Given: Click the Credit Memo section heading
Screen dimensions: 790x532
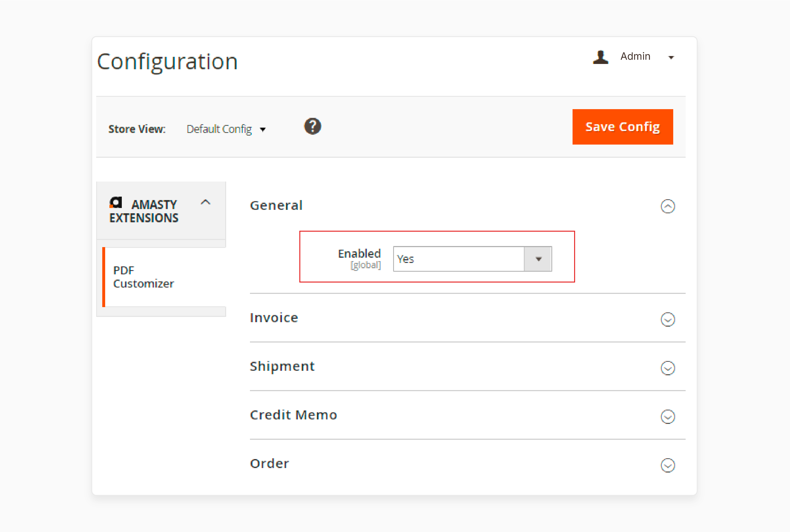Looking at the screenshot, I should pos(293,415).
